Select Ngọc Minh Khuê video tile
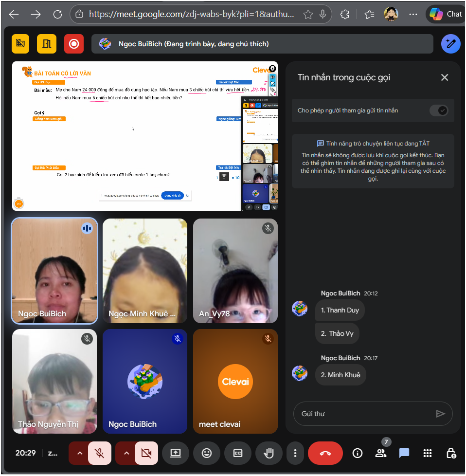Image resolution: width=466 pixels, height=476 pixels. (x=145, y=271)
